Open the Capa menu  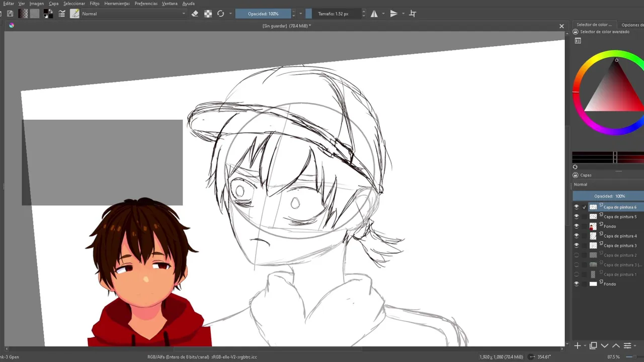54,4
